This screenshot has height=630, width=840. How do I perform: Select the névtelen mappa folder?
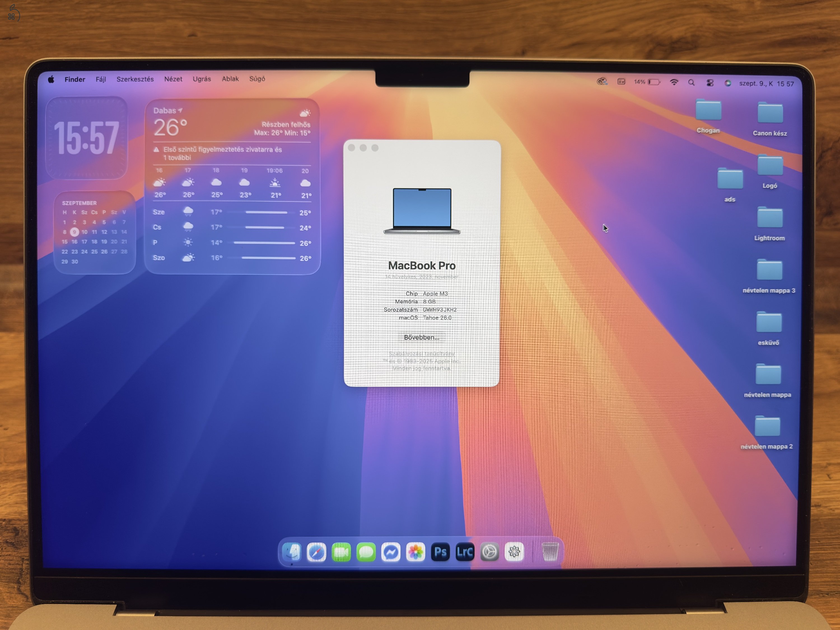(768, 374)
